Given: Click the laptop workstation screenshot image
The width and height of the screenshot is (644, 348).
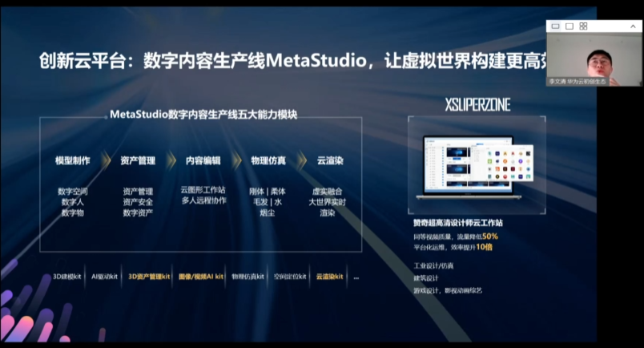Looking at the screenshot, I should tap(475, 168).
